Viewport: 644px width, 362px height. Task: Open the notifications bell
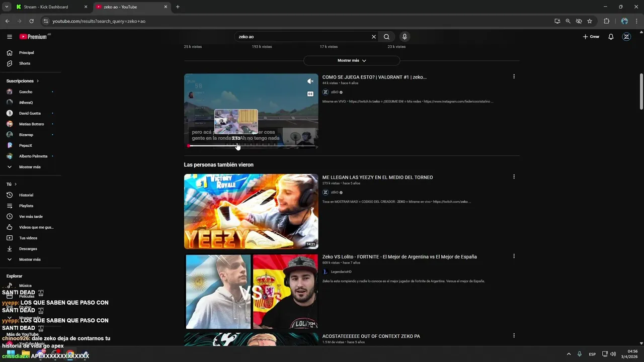point(611,37)
